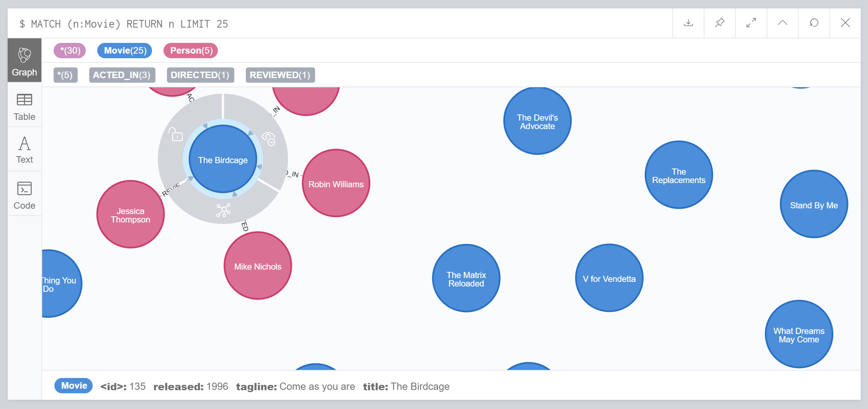Rerun the Cypher query
868x409 pixels.
coord(814,23)
